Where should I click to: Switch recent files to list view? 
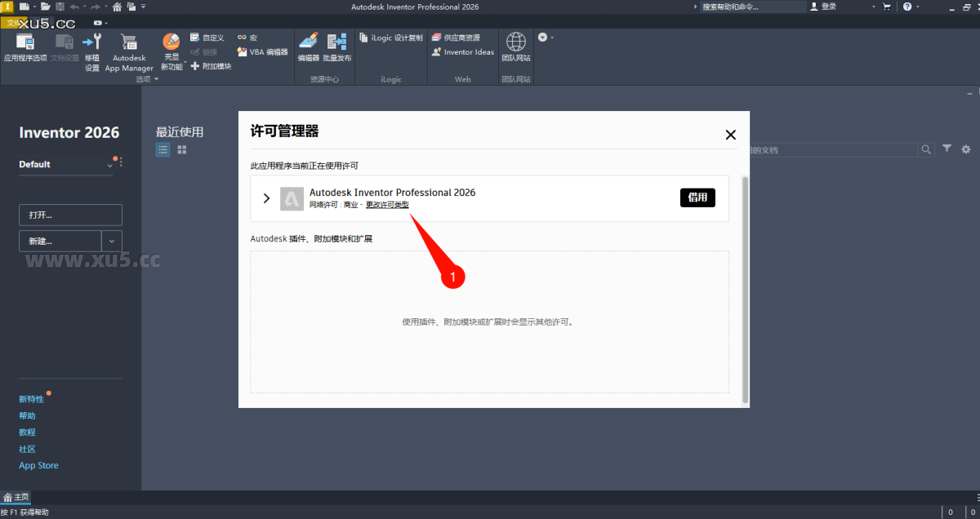pos(163,149)
